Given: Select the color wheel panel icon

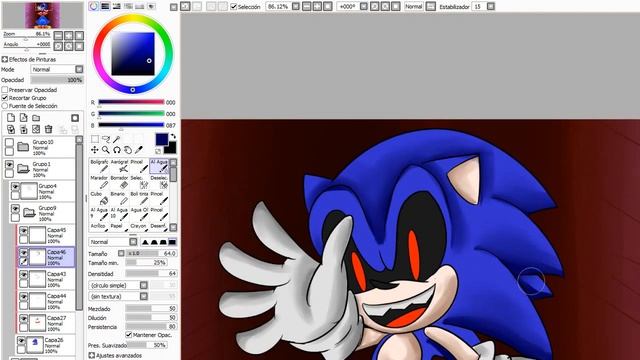Looking at the screenshot, I should tap(94, 6).
